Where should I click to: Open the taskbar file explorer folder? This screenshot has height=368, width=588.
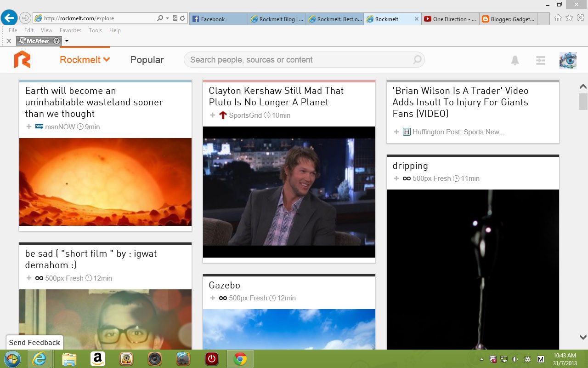69,359
